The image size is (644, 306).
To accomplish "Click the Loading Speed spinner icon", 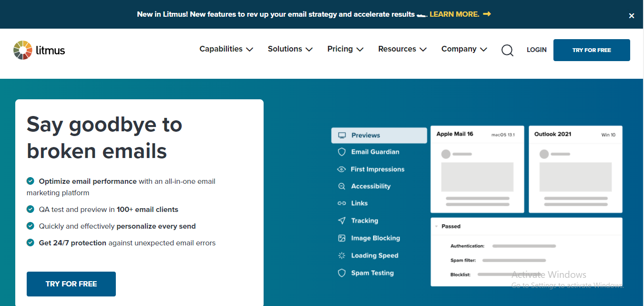I will (342, 255).
